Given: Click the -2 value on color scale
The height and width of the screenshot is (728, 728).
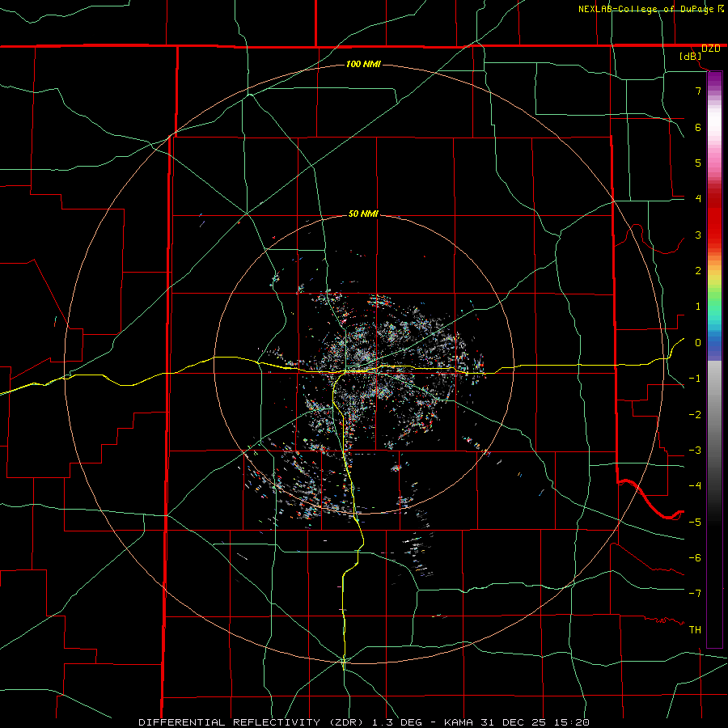Looking at the screenshot, I should coord(695,414).
